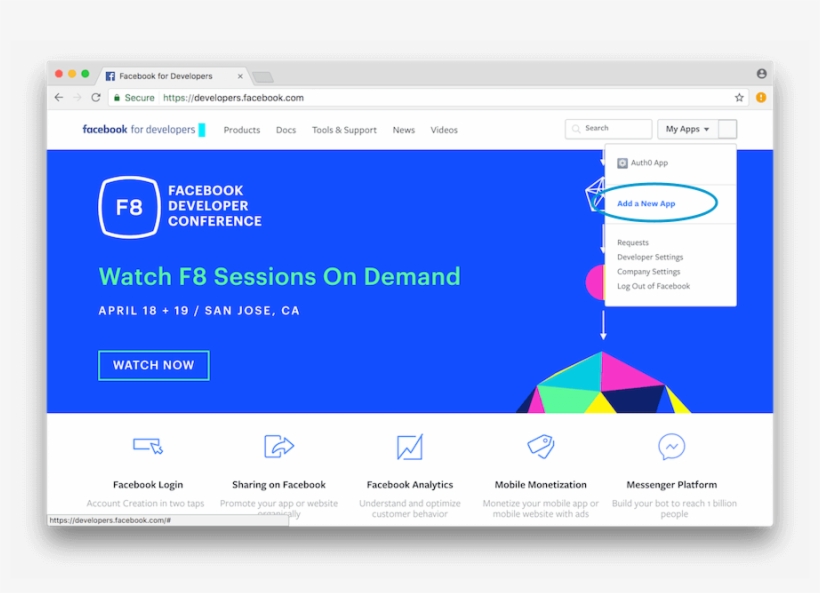Click the Facebook Login cursor icon
The width and height of the screenshot is (820, 593).
(147, 446)
